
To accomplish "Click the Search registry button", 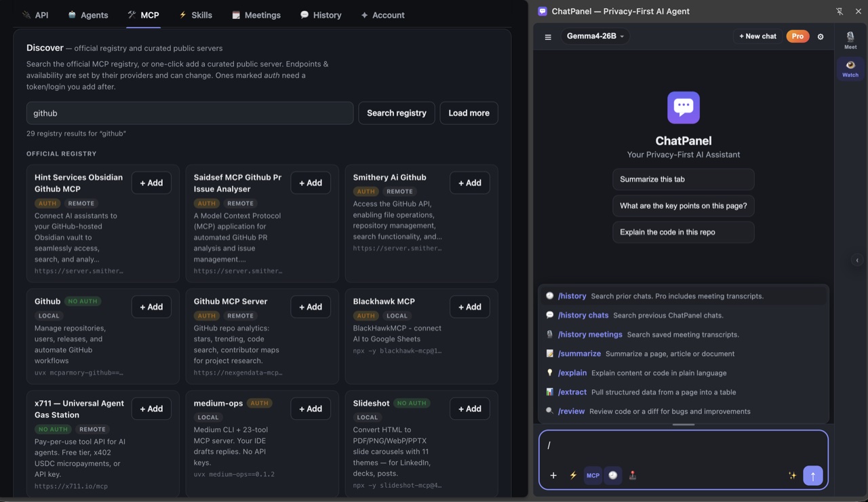I will click(397, 113).
